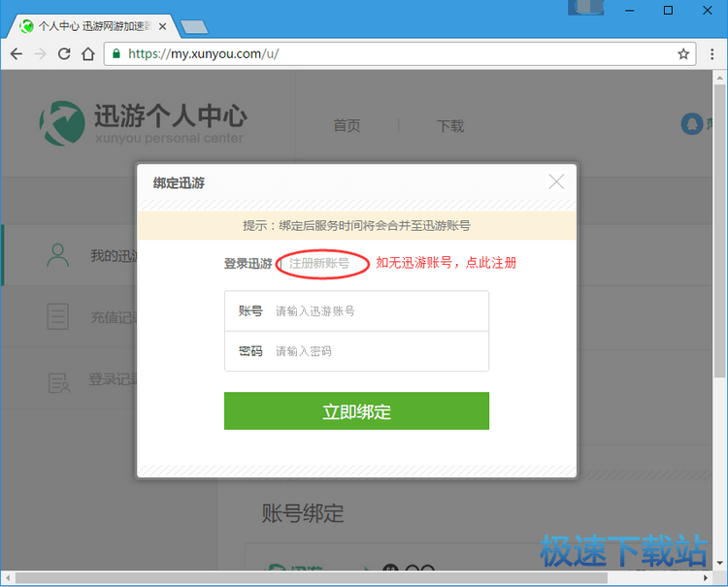
Task: Minimize the Chrome window
Action: coord(630,11)
